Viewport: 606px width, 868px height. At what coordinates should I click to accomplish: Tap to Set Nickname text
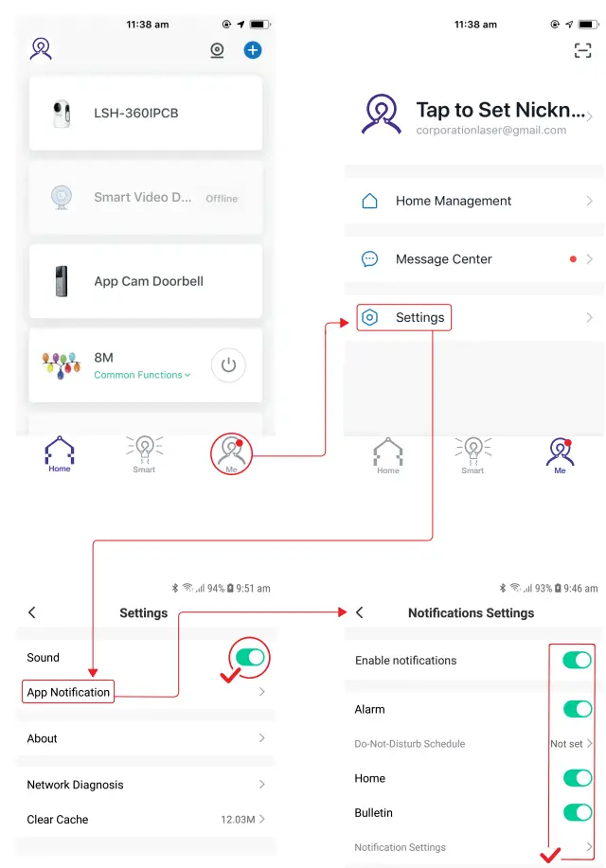[x=500, y=110]
